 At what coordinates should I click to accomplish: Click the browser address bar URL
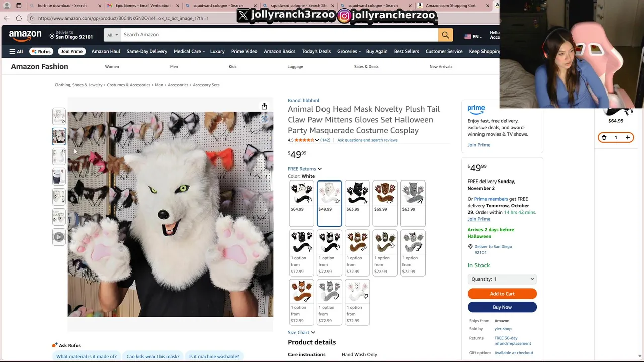point(123,18)
